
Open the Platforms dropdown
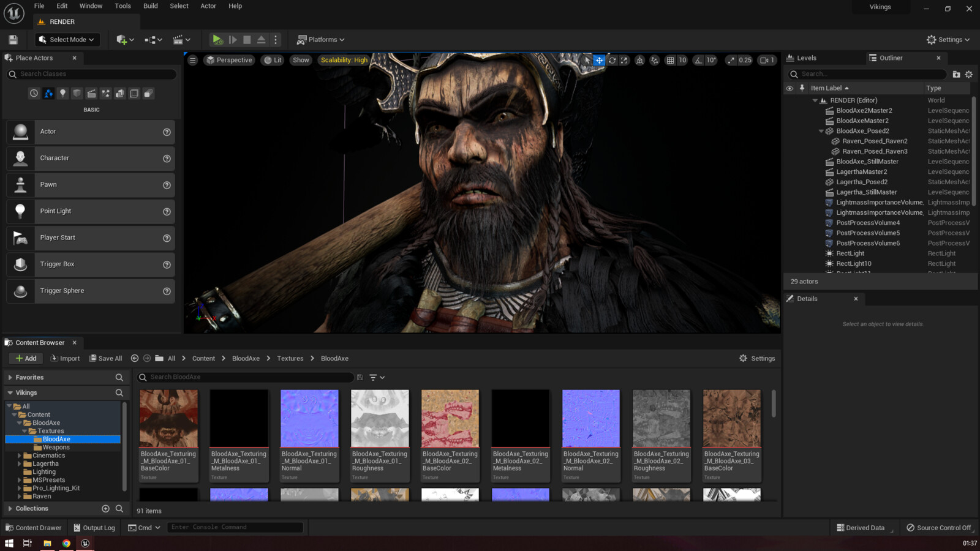(x=320, y=40)
